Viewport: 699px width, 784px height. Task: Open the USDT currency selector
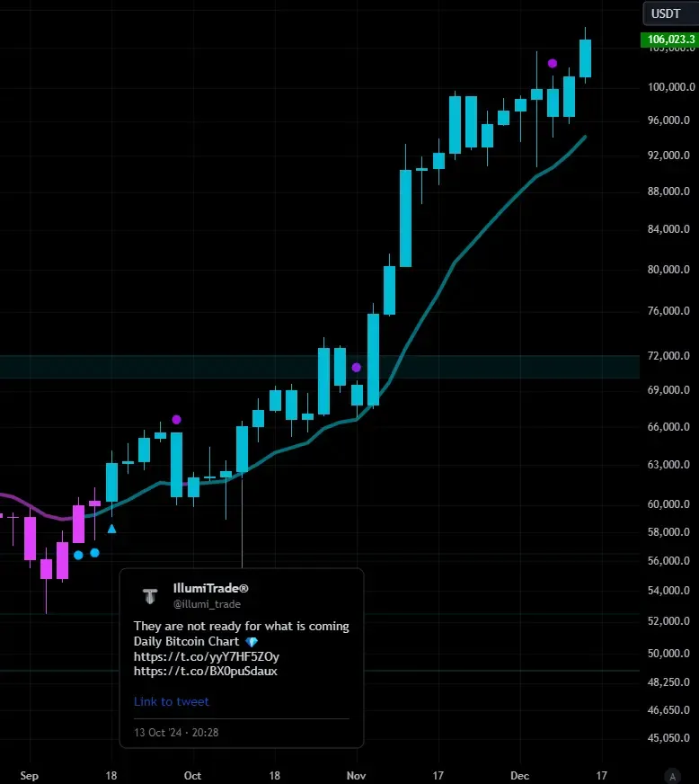tap(670, 13)
